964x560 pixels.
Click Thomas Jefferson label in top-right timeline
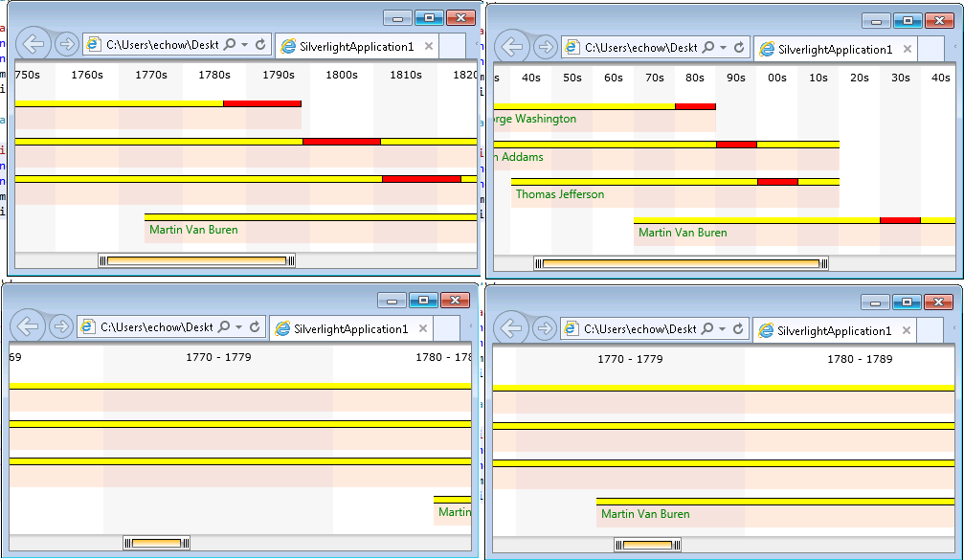point(560,194)
